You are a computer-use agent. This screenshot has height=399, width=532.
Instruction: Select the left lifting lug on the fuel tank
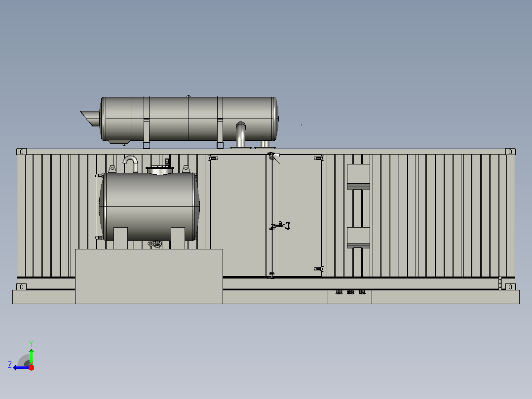pyautogui.click(x=112, y=169)
